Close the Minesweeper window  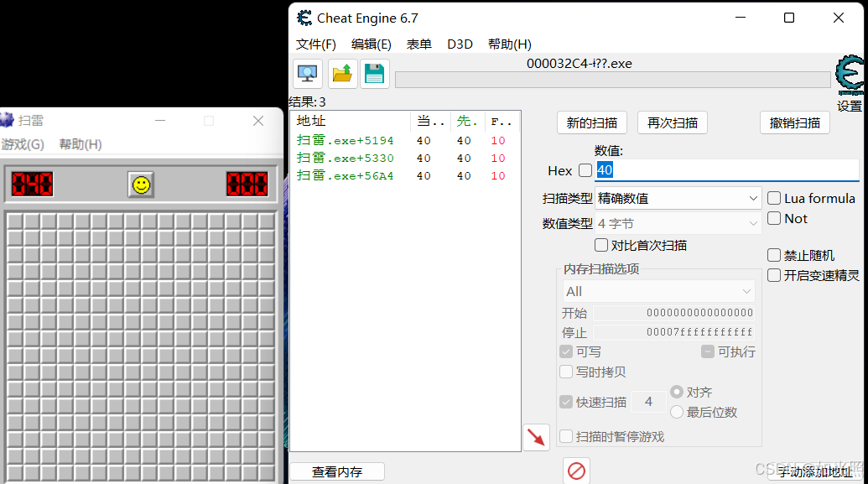pos(258,121)
